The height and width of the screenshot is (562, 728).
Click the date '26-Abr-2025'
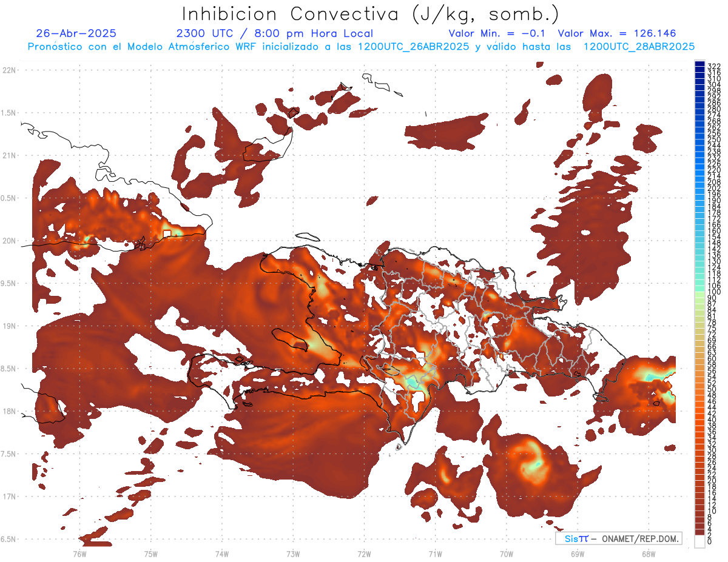(x=76, y=33)
